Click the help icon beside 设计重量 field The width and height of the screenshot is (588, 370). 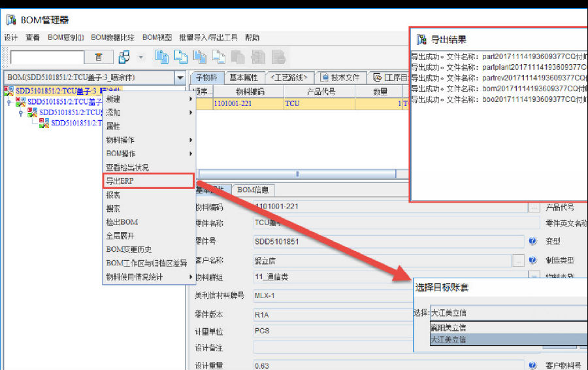click(x=532, y=365)
